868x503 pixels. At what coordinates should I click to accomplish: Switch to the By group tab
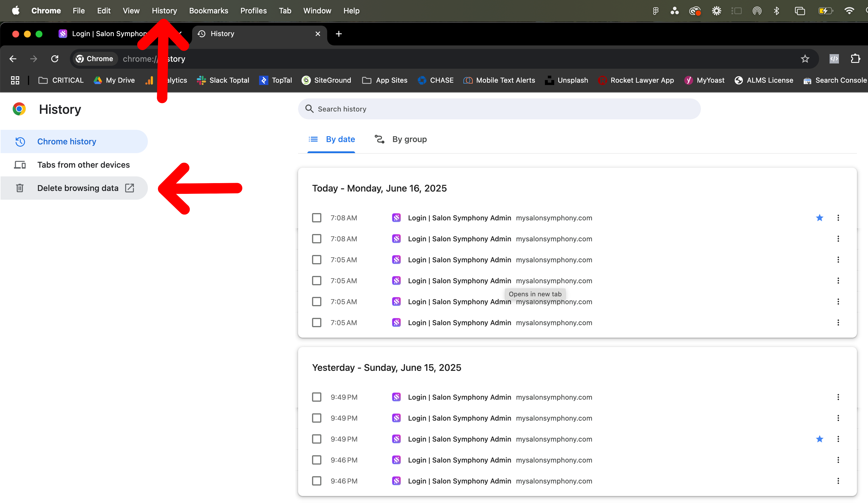pyautogui.click(x=401, y=139)
